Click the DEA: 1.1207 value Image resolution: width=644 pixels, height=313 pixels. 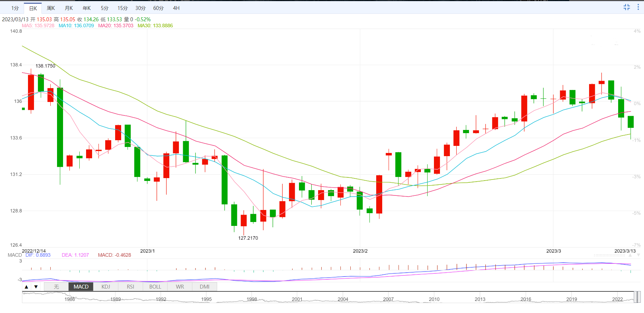point(75,255)
